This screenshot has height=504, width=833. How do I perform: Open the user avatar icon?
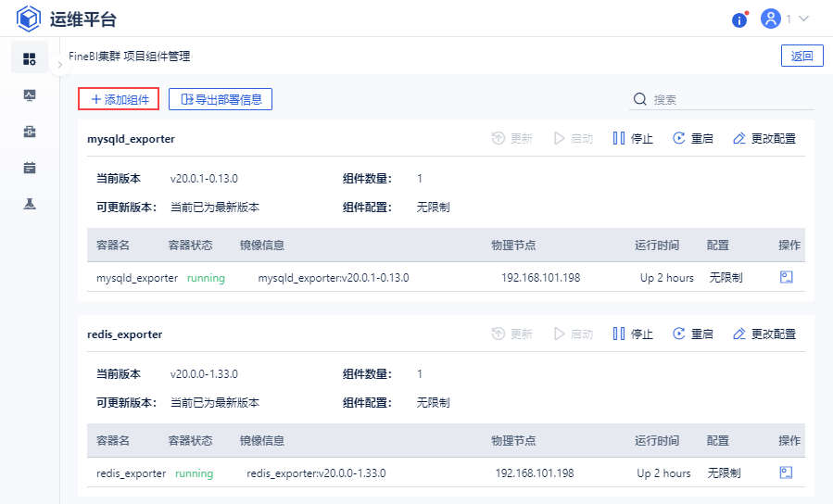pyautogui.click(x=770, y=19)
